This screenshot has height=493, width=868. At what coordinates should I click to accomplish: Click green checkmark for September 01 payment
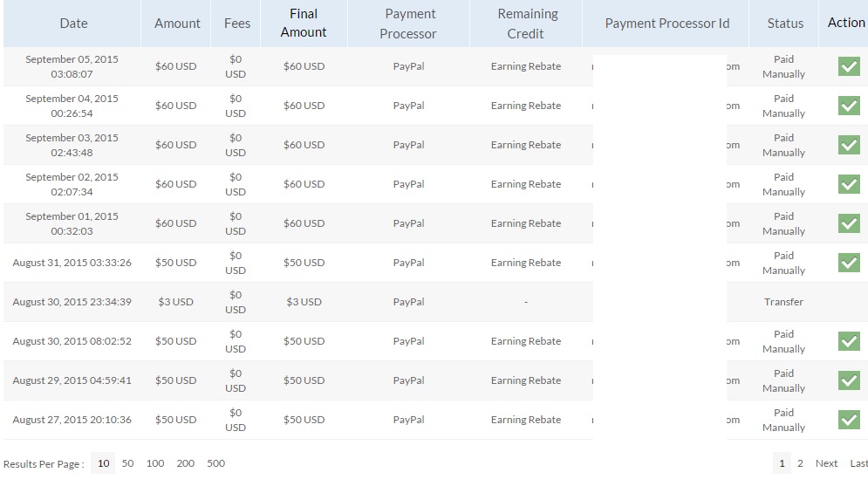[848, 223]
